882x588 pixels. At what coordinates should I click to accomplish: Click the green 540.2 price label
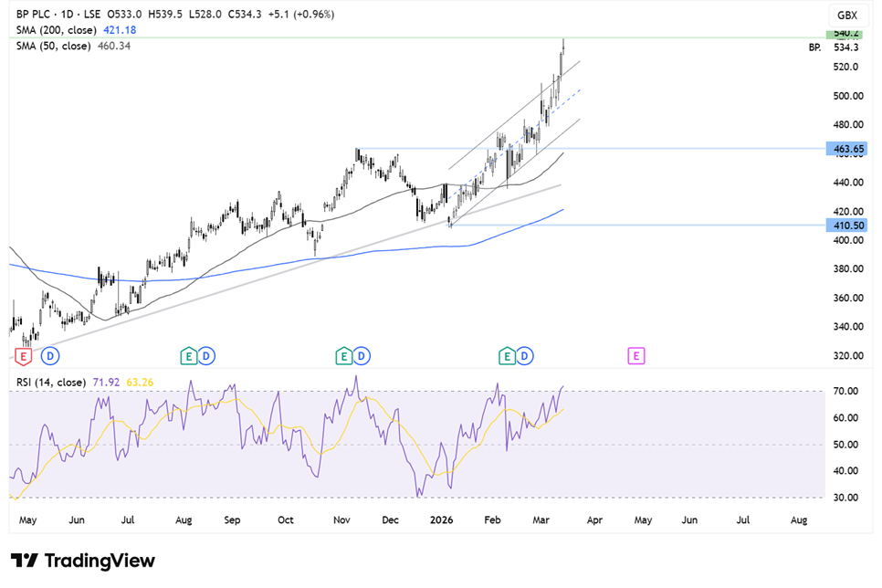coord(845,33)
